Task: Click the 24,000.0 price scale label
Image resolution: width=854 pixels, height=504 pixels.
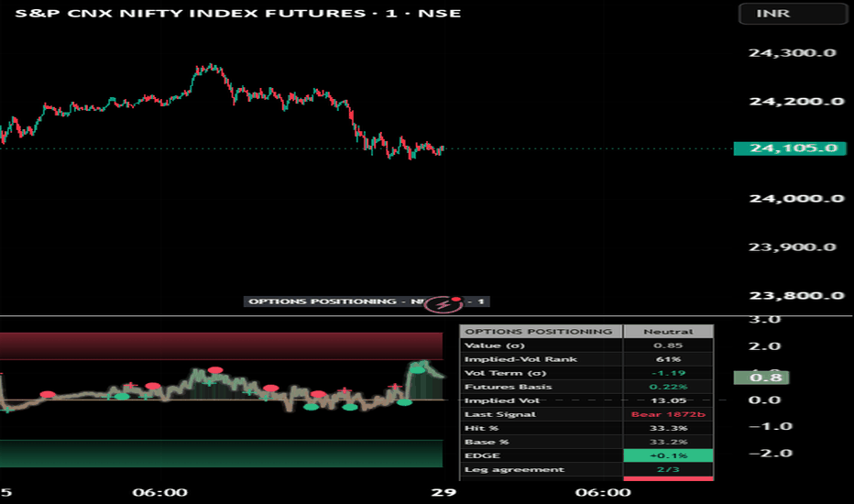Action: click(796, 198)
